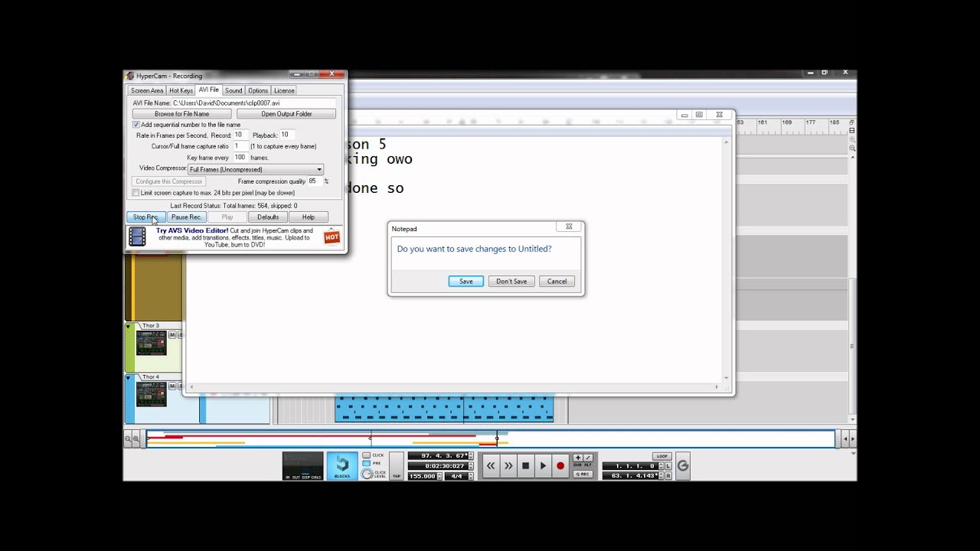
Task: Click Browse for File Name button
Action: (x=182, y=114)
